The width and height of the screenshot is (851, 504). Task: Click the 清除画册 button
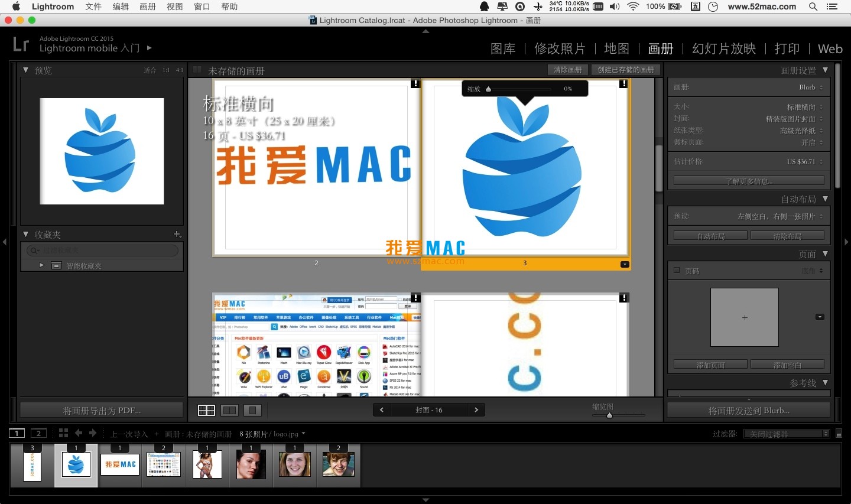[x=568, y=70]
